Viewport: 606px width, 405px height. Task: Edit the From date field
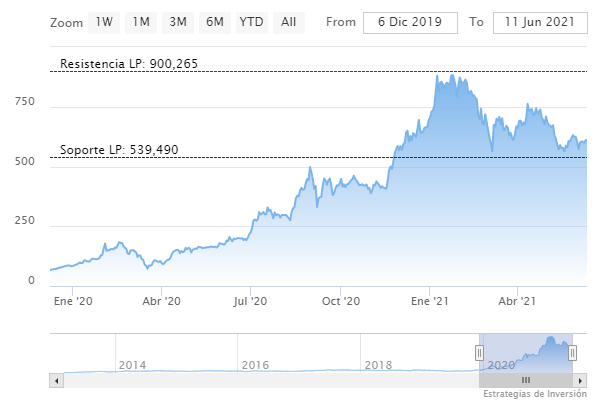coord(410,22)
